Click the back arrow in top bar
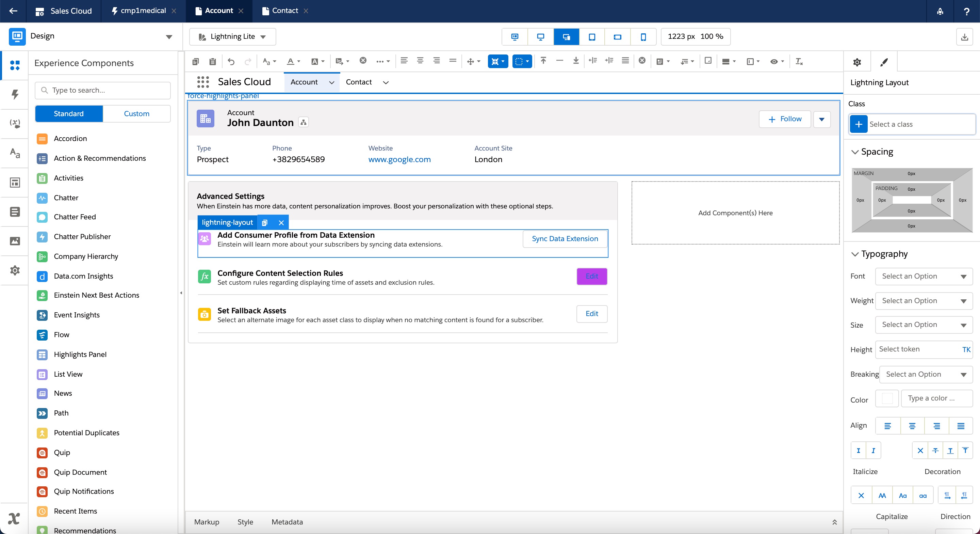980x534 pixels. pyautogui.click(x=13, y=11)
